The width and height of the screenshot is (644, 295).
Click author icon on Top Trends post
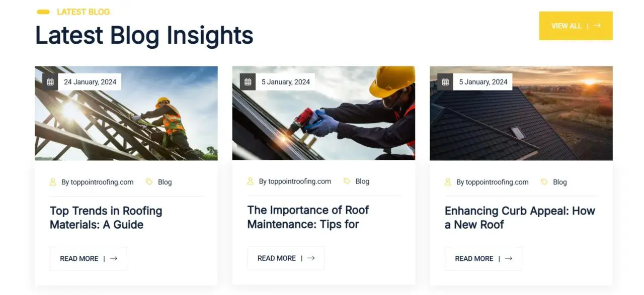coord(53,182)
